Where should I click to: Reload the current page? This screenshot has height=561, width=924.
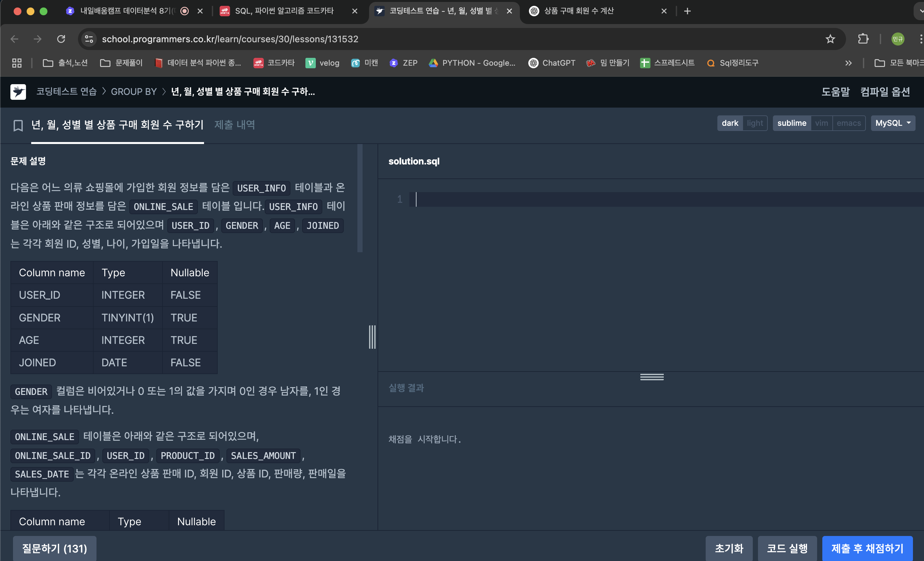click(61, 39)
